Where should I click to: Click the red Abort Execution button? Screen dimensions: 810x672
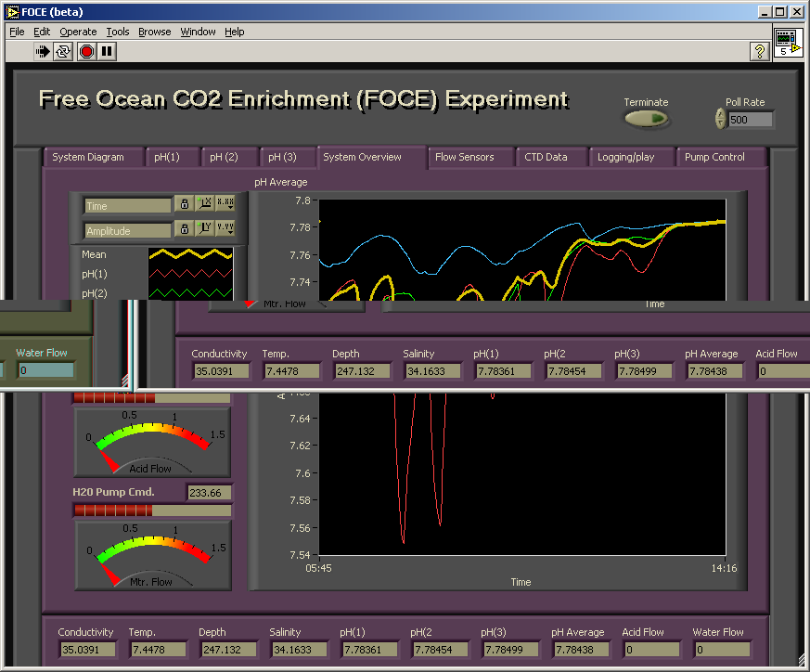tap(86, 51)
